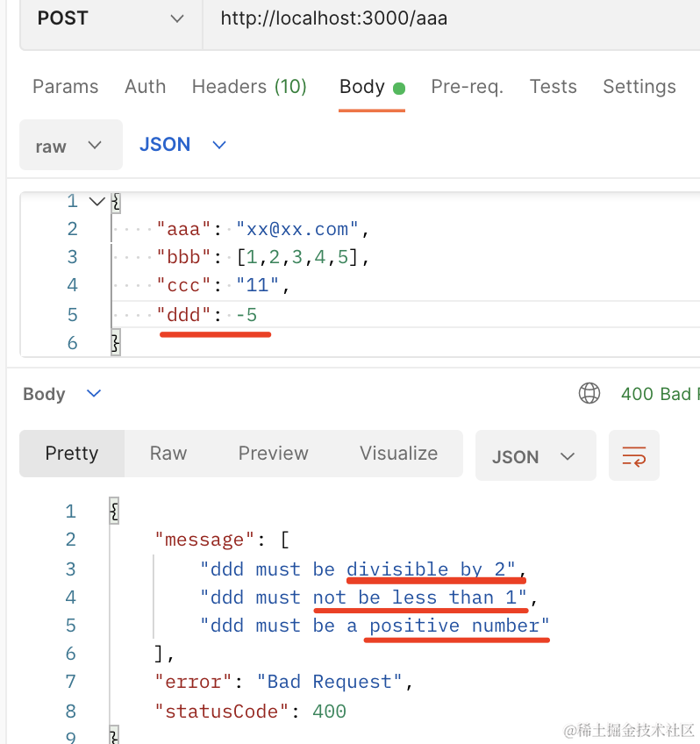The width and height of the screenshot is (700, 744).
Task: Switch to Raw response view
Action: (168, 454)
